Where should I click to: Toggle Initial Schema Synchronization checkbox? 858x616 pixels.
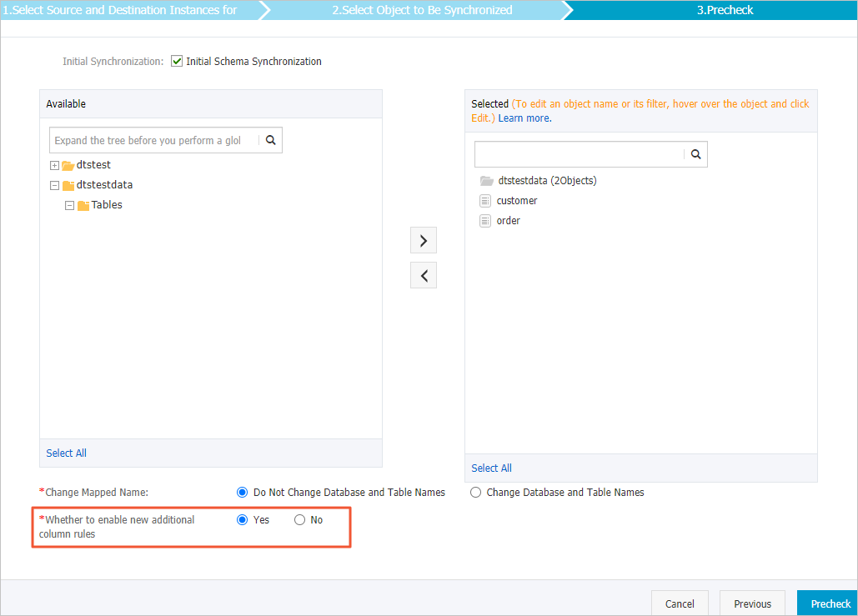[177, 62]
